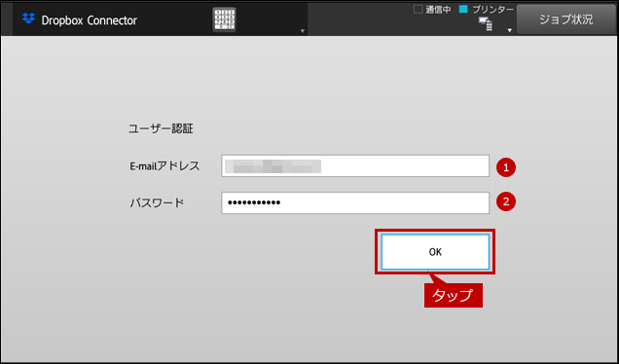The height and width of the screenshot is (364, 619).
Task: Expand the dropdown arrow beside keypad
Action: (x=303, y=31)
